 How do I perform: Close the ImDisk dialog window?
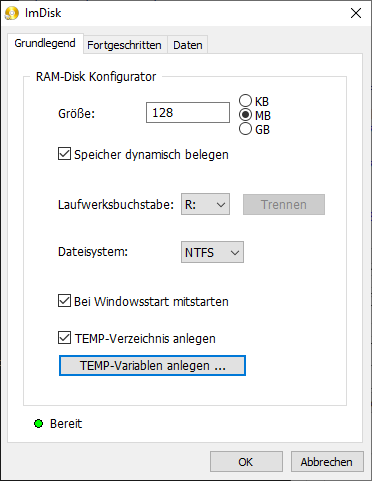coord(356,13)
